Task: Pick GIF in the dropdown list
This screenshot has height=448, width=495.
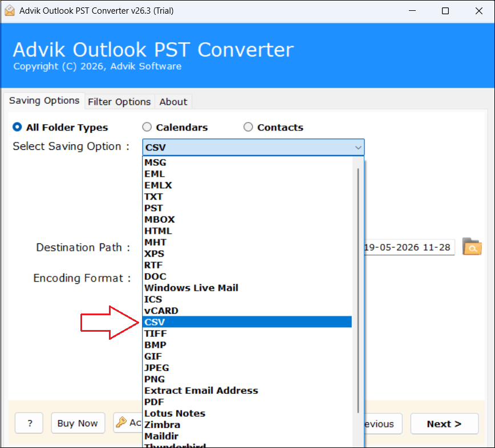Action: click(x=247, y=356)
